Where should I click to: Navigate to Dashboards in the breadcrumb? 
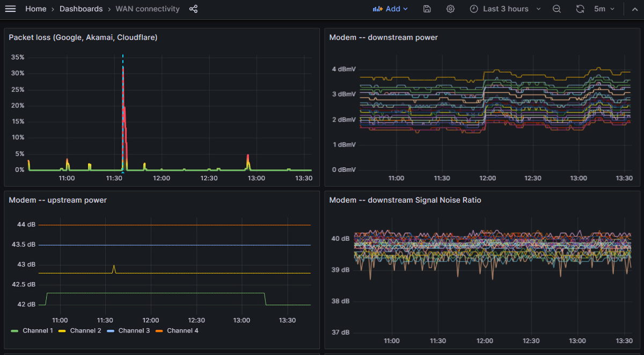80,9
